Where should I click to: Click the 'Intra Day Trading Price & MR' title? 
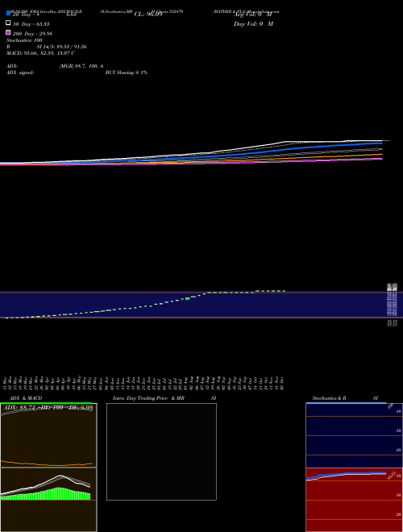(148, 398)
